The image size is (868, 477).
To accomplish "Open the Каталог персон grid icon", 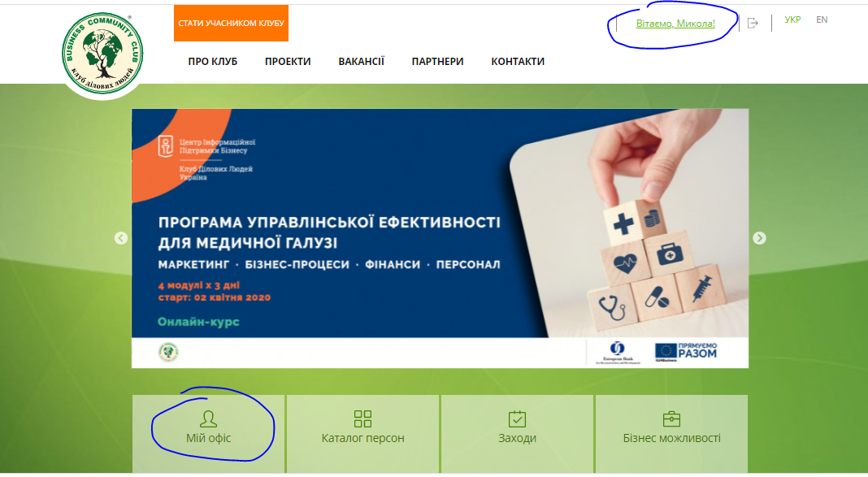I will coord(362,418).
